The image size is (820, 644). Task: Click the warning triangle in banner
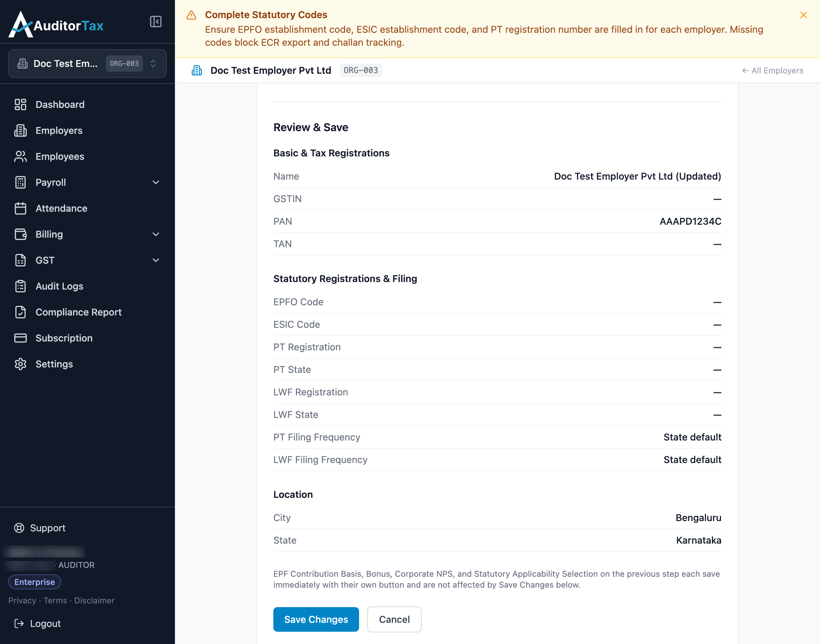192,15
